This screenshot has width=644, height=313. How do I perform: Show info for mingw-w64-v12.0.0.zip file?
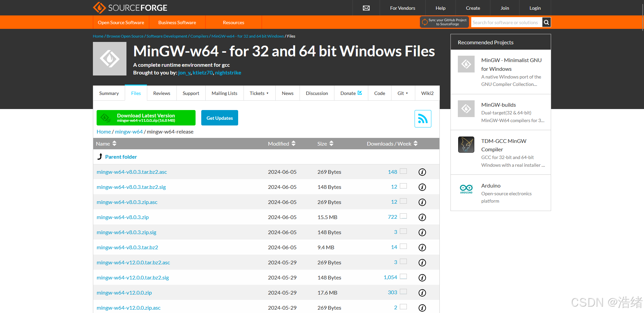(x=422, y=293)
